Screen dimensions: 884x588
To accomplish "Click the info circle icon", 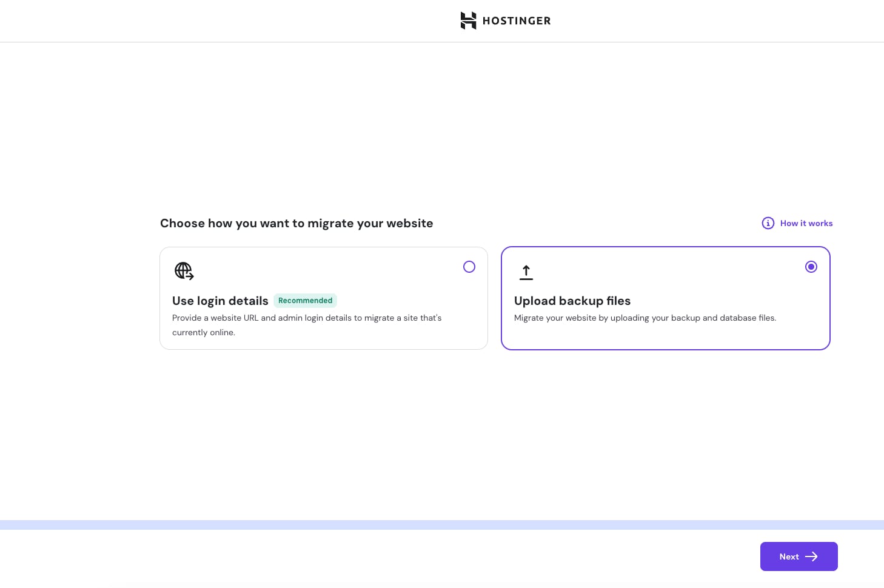I will (x=768, y=223).
